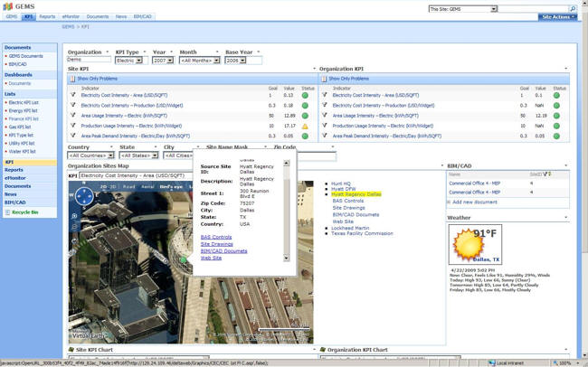Click the Recycle Bin icon in the sidebar
588x367 pixels.
pyautogui.click(x=7, y=212)
